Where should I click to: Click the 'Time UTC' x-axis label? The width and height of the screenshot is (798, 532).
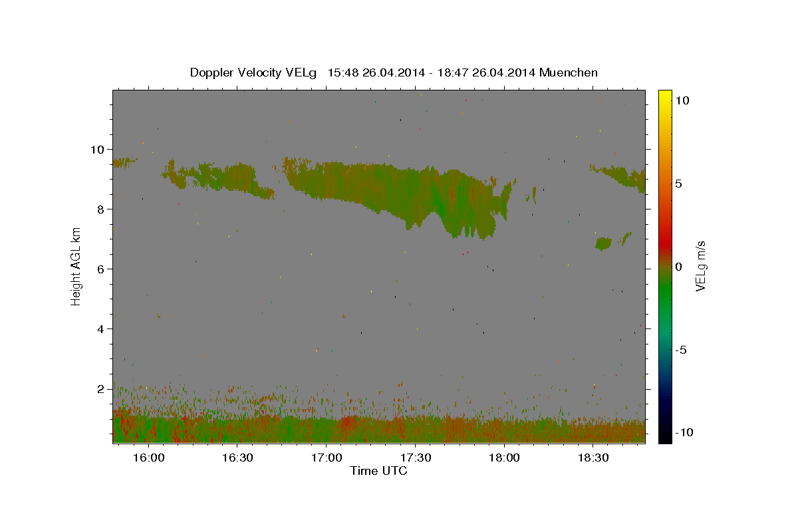(378, 471)
